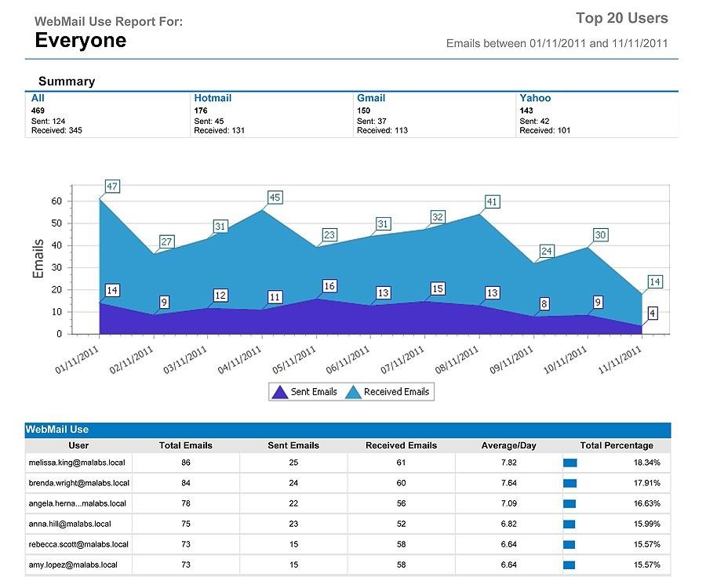The height and width of the screenshot is (588, 706).
Task: Select user brenda.wright@malabs.local
Action: tap(78, 483)
